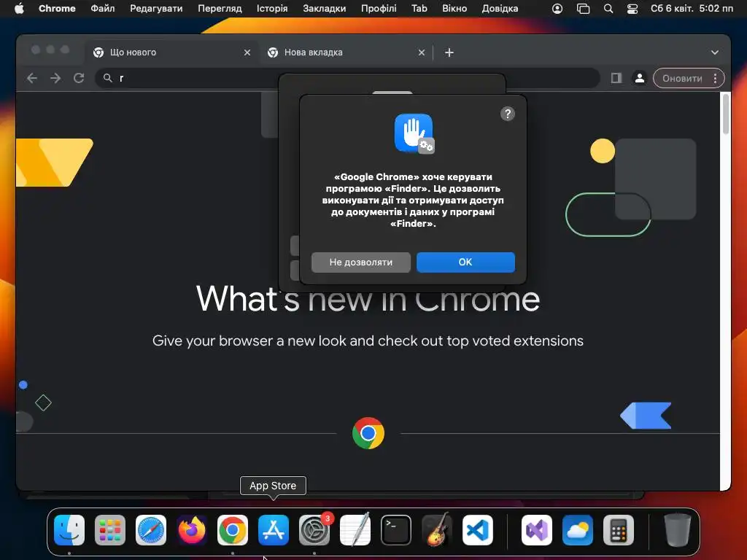
Task: Open Spotlight search in the menu bar
Action: pyautogui.click(x=608, y=9)
